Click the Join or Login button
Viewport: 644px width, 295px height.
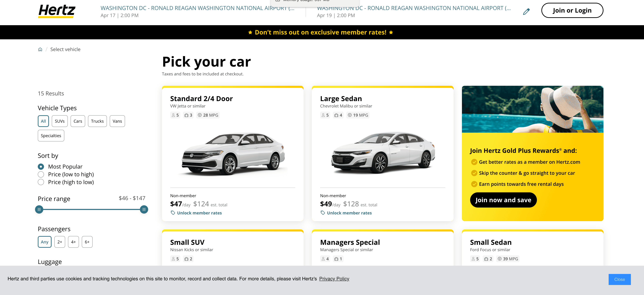click(572, 11)
